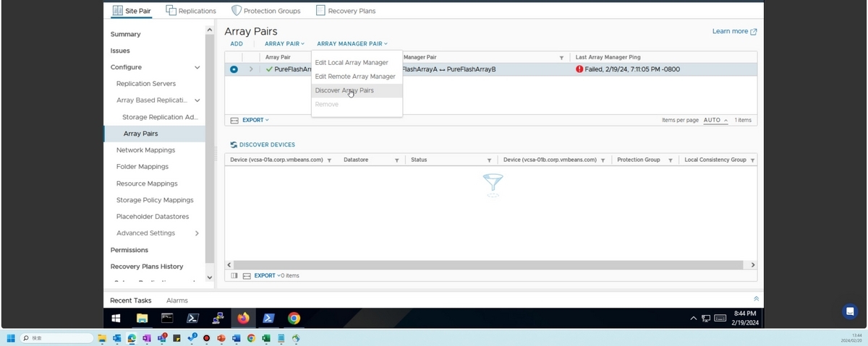Show hidden tray icons in remote taskbar
Viewport: 868px width, 346px height.
click(694, 319)
